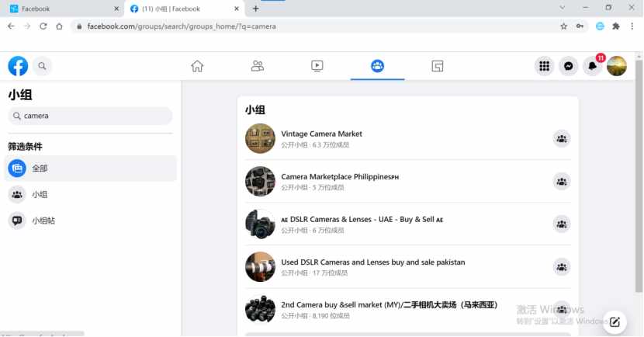Reload the page with the refresh icon
Viewport: 644px width, 337px height.
[x=43, y=26]
